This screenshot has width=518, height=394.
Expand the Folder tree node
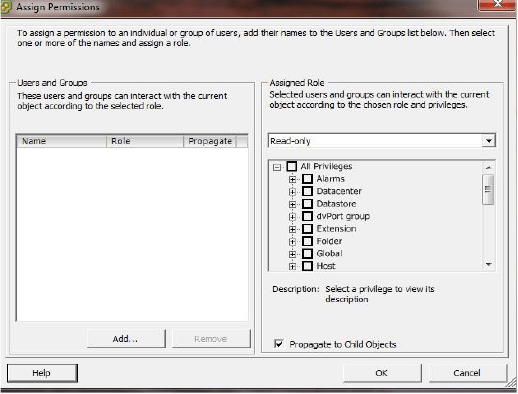click(292, 242)
